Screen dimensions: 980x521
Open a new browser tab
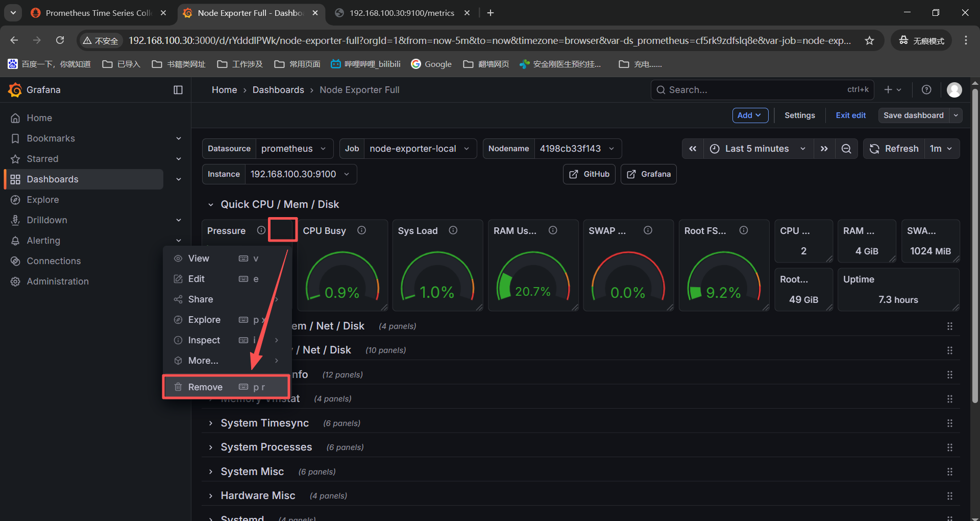pyautogui.click(x=491, y=13)
